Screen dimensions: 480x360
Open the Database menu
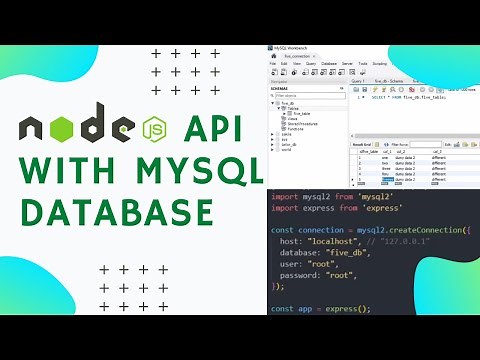pos(329,63)
